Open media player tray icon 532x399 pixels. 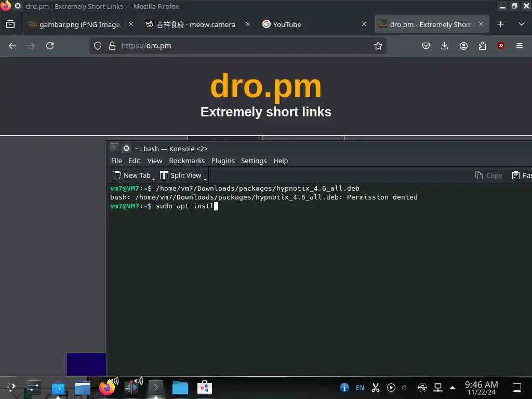(x=391, y=388)
